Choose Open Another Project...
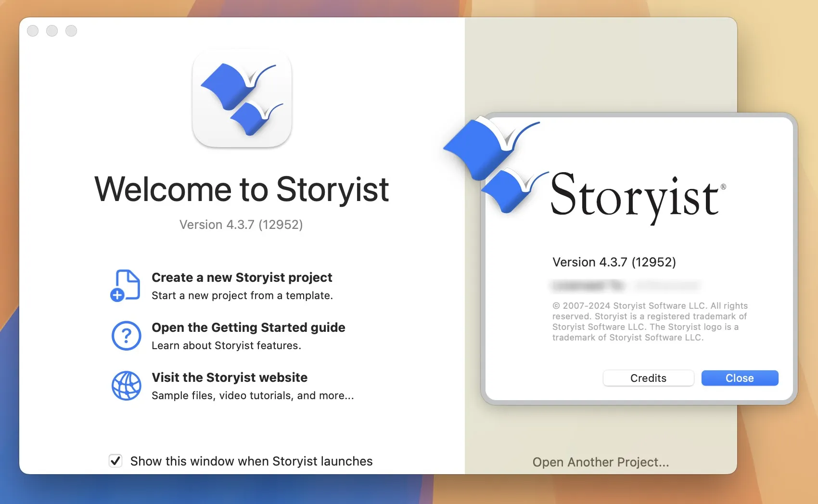 tap(601, 462)
